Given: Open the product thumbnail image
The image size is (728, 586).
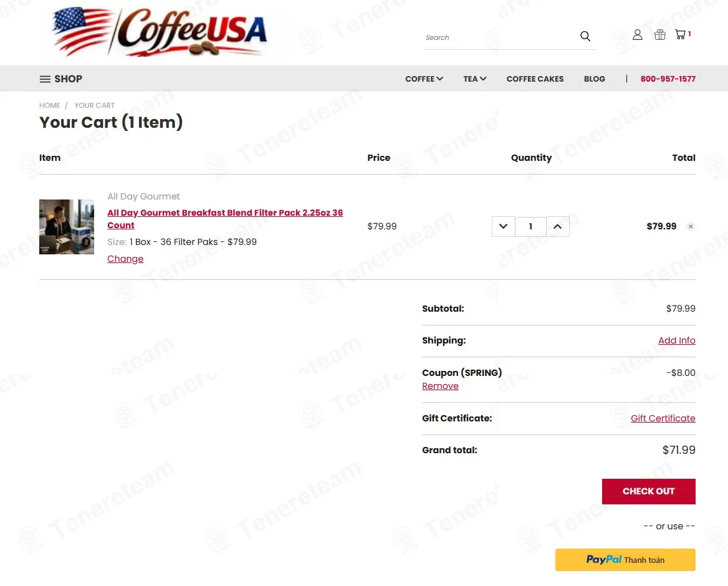Looking at the screenshot, I should tap(67, 226).
